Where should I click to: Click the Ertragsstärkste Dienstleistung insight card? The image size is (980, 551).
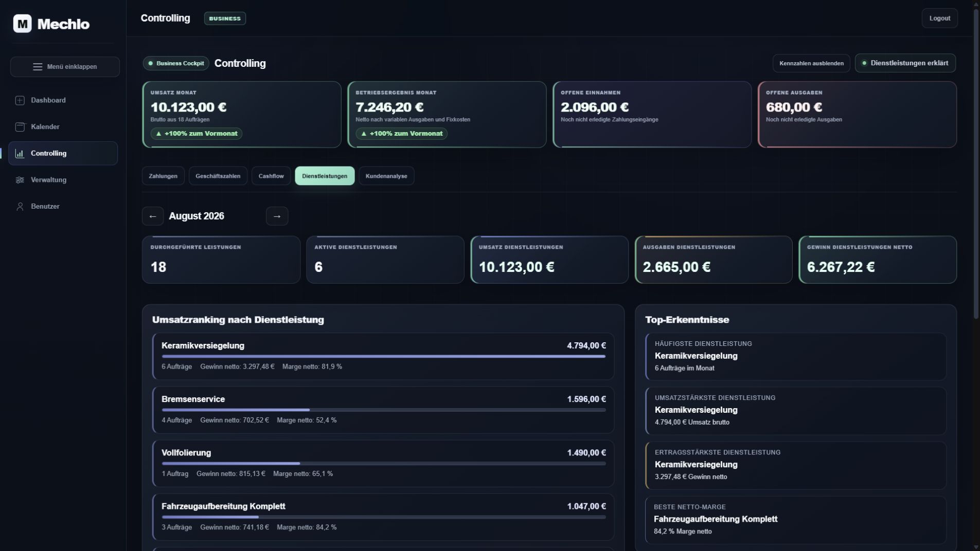tap(796, 465)
